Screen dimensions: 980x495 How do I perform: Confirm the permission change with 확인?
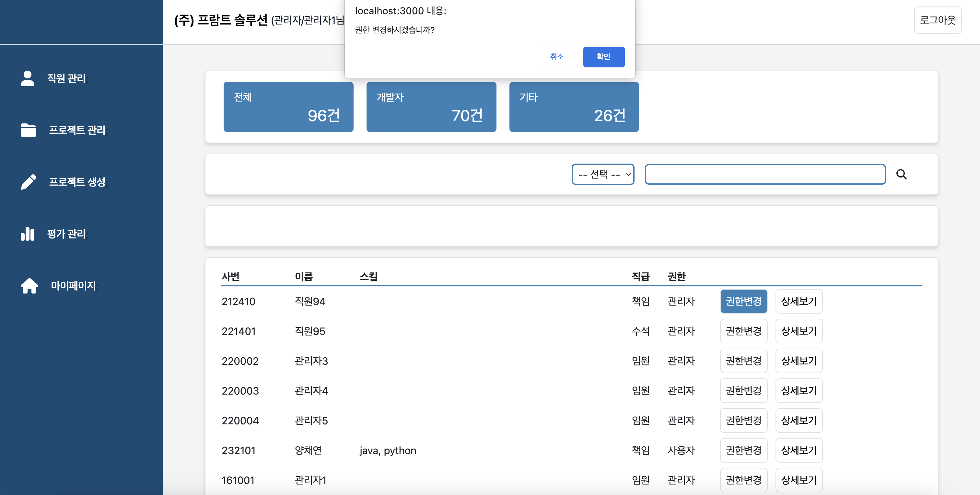[x=603, y=57]
